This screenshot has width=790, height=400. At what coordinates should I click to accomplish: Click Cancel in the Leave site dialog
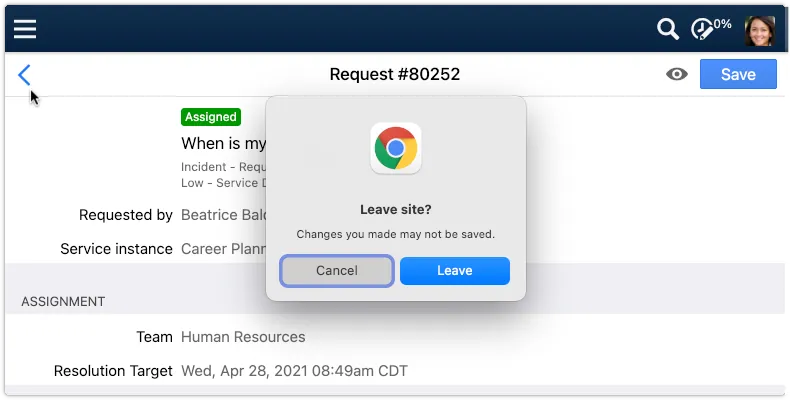point(337,271)
